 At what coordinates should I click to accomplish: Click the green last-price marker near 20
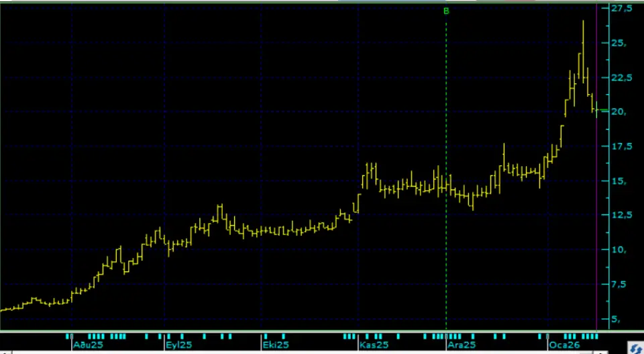point(602,110)
